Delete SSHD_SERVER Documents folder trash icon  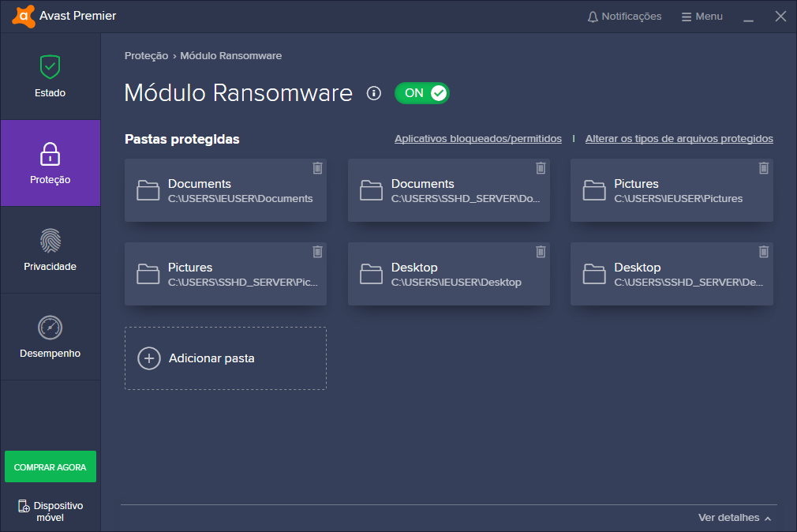(x=541, y=168)
